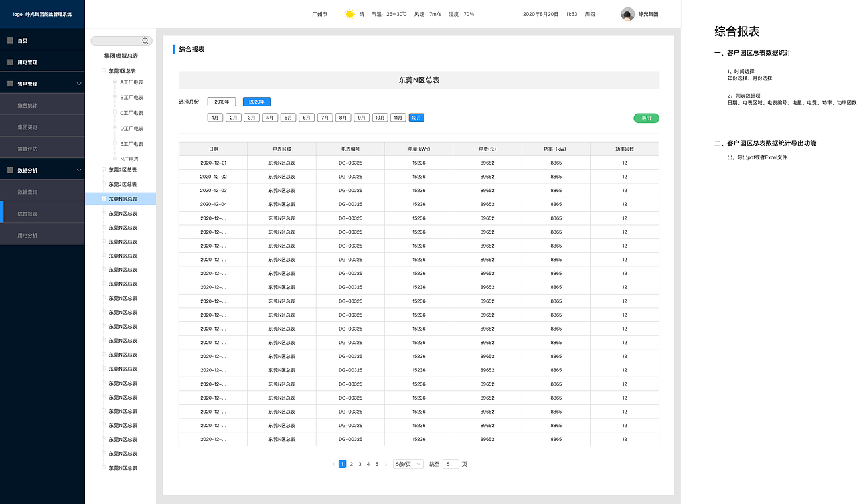The width and height of the screenshot is (857, 504).
Task: Click the search magnifier icon in tree panel
Action: coord(145,41)
